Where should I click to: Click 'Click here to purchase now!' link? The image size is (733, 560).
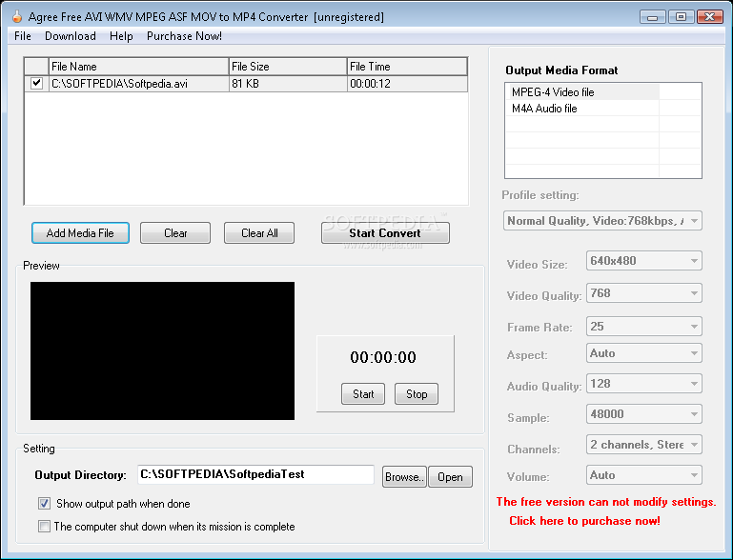click(x=584, y=521)
